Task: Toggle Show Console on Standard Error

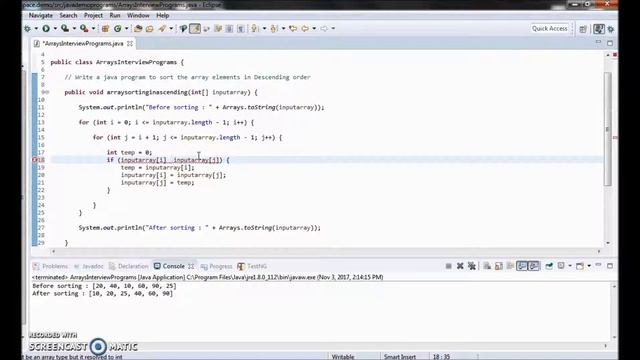Action: 534,266
